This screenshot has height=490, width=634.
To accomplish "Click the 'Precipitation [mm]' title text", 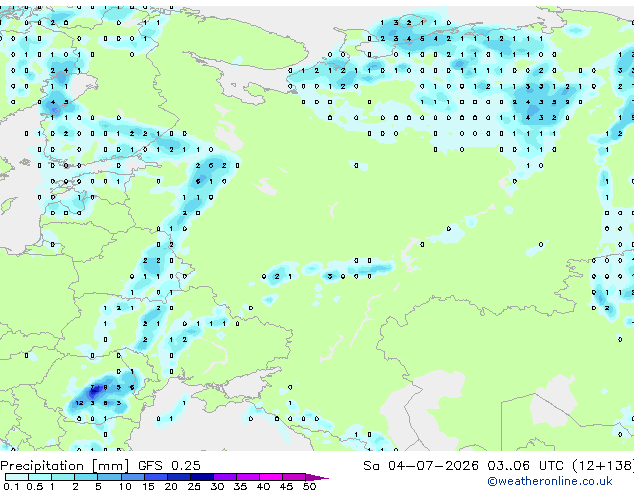I will [x=65, y=466].
